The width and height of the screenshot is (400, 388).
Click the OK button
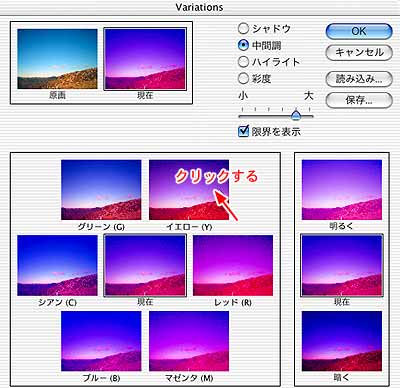click(x=359, y=32)
